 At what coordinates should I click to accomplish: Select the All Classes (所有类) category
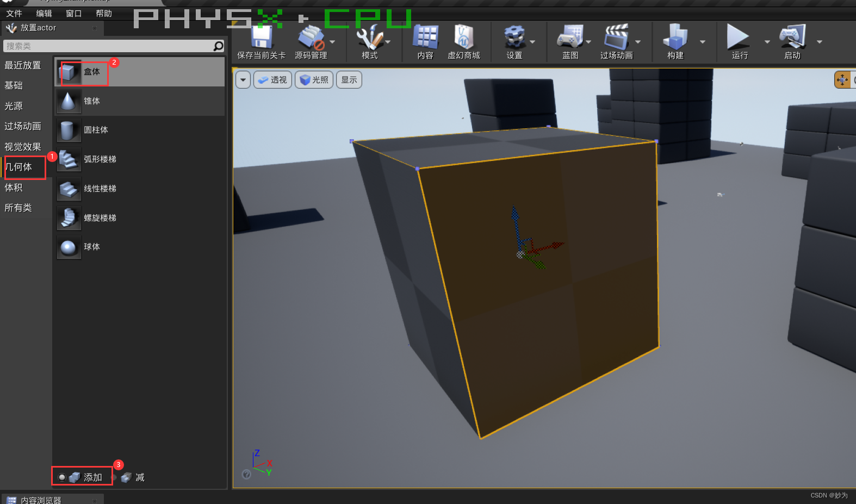tap(18, 208)
